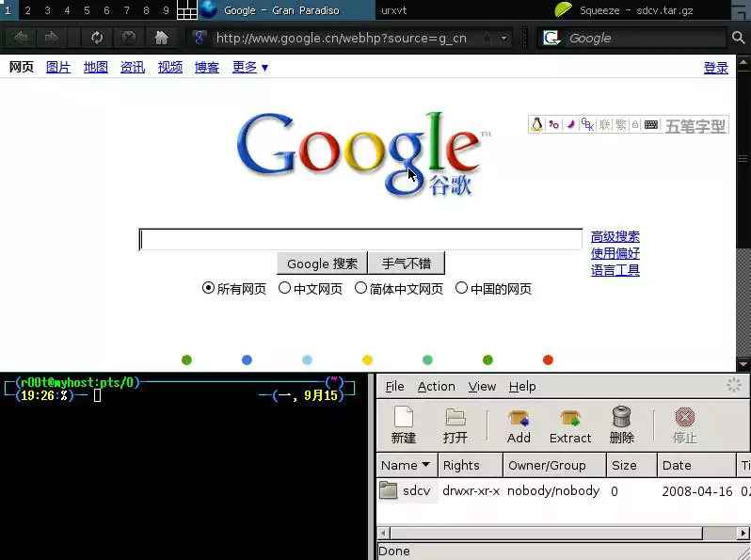Open the 高级搜索 link

615,237
